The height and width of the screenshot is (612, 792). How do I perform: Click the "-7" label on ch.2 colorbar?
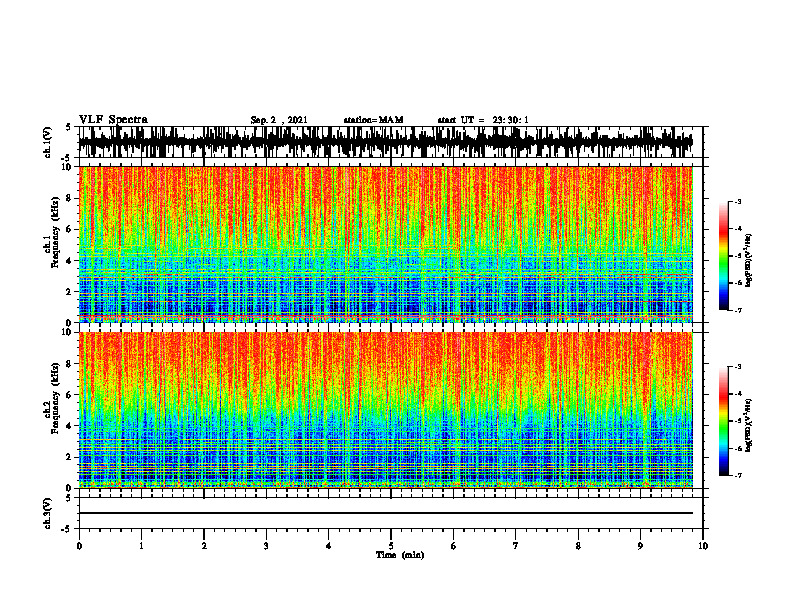pos(738,475)
